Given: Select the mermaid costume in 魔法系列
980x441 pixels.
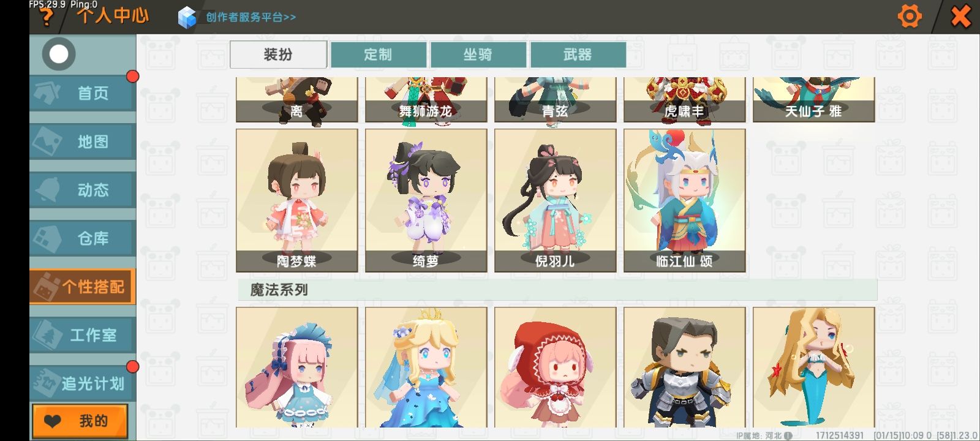Looking at the screenshot, I should pos(814,367).
